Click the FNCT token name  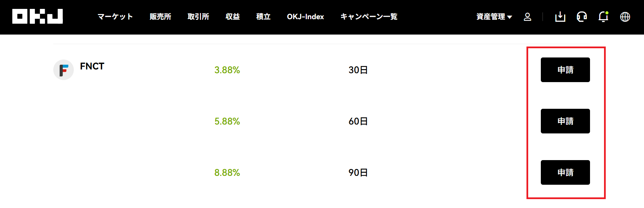coord(92,66)
